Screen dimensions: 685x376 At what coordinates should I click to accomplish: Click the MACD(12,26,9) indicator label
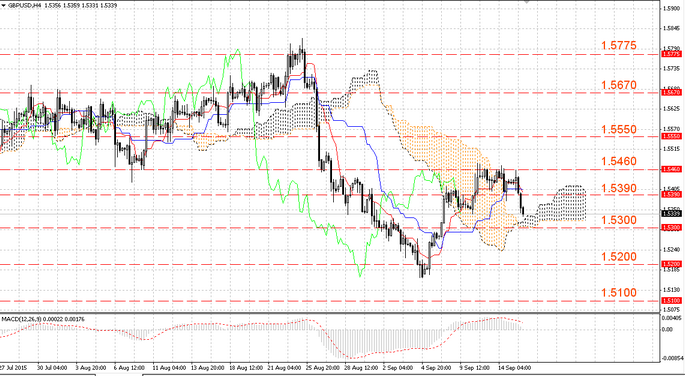tap(21, 319)
